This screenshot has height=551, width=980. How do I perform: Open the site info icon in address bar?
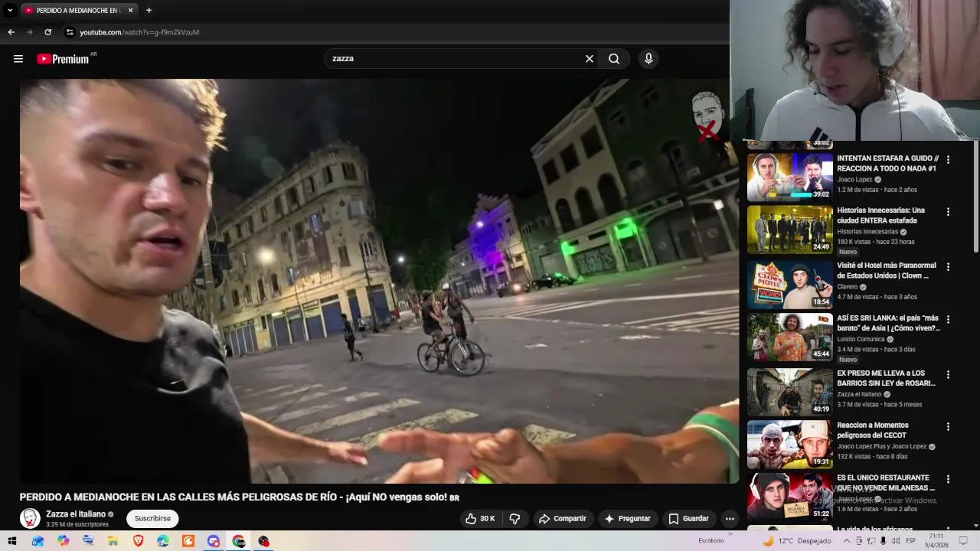70,32
